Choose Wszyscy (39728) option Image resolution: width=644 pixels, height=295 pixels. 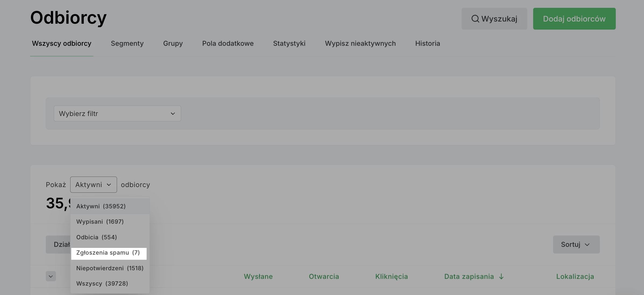102,283
